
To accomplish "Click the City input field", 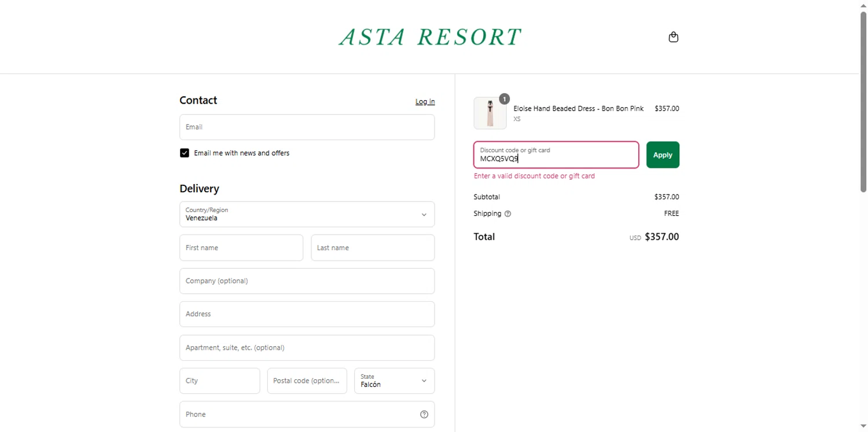I will [x=219, y=381].
